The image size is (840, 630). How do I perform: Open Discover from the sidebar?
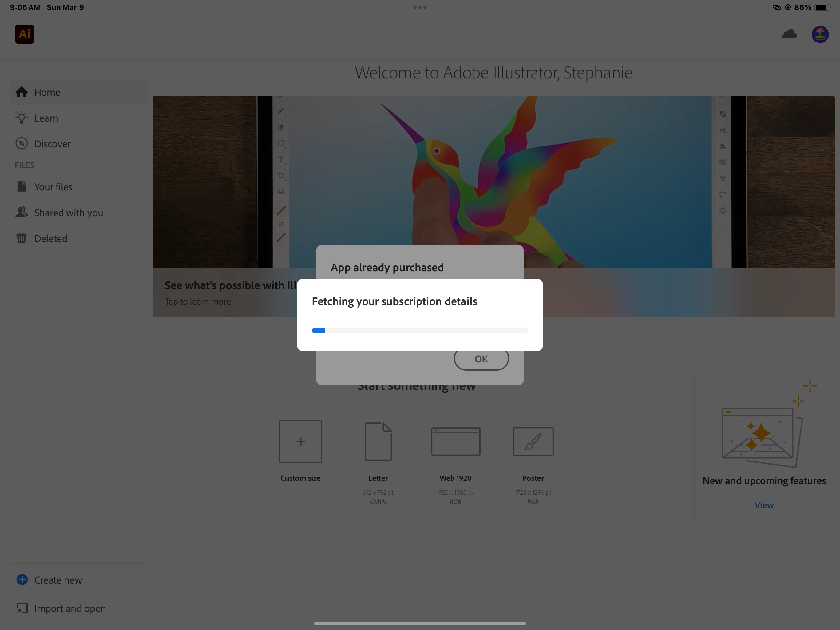coord(52,144)
